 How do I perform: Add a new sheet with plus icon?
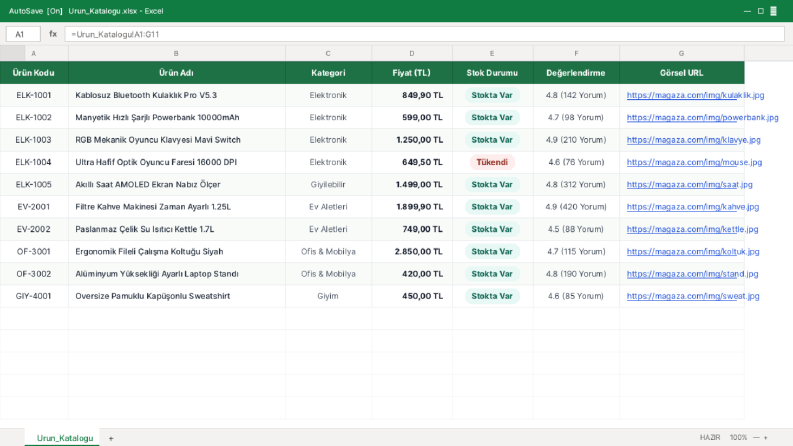(x=111, y=438)
